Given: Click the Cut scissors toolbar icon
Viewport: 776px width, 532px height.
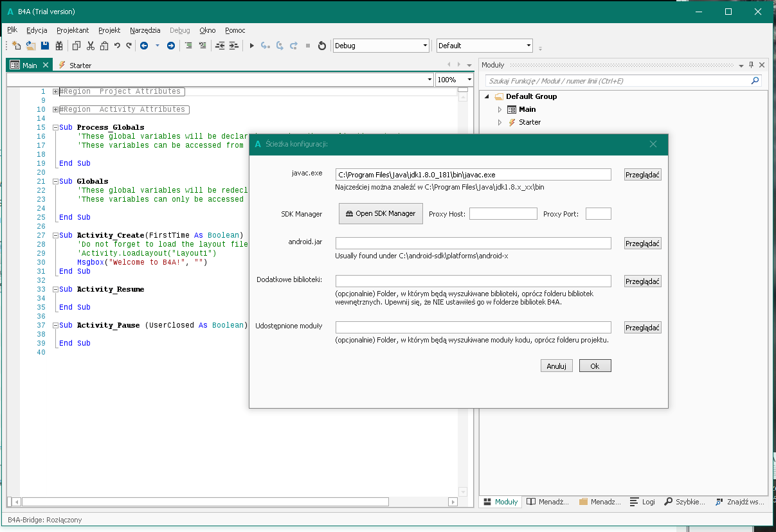Looking at the screenshot, I should coord(90,46).
